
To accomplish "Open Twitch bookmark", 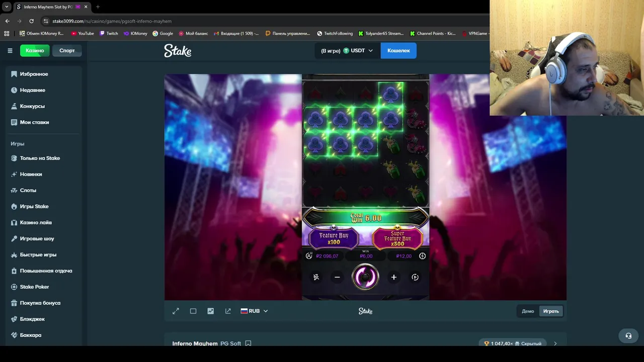I will (109, 33).
